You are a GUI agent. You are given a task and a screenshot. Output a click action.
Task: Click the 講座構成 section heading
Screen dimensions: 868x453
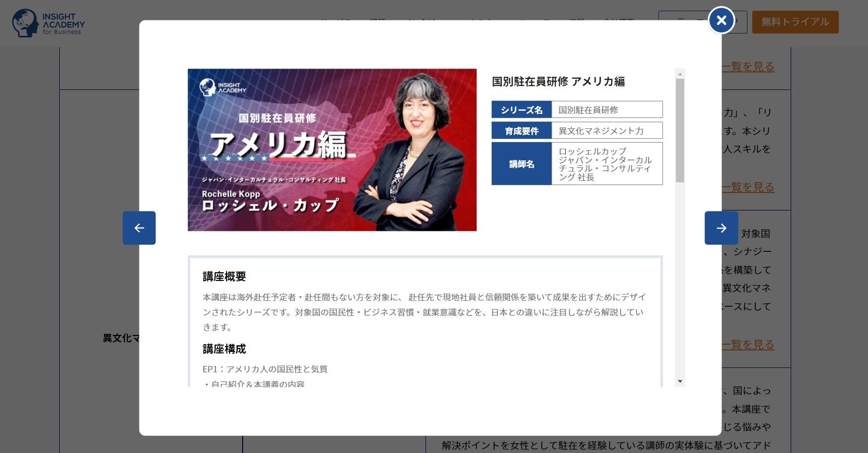224,349
